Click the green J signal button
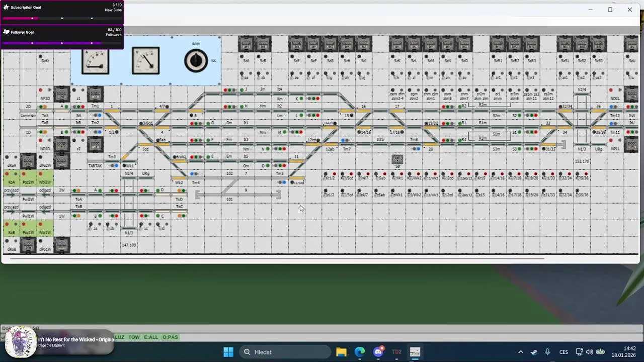644x362 pixels. [242, 90]
